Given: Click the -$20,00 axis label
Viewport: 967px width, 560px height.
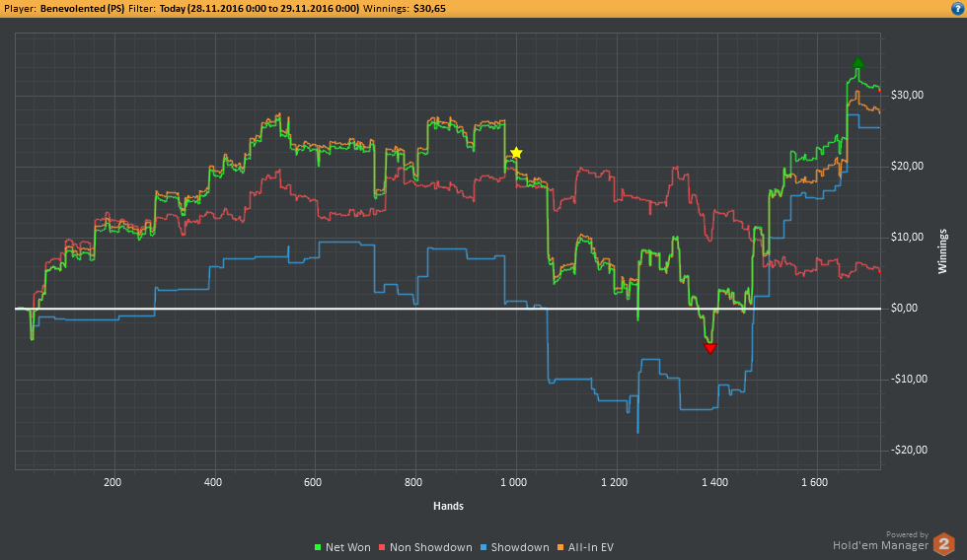Looking at the screenshot, I should tap(909, 450).
